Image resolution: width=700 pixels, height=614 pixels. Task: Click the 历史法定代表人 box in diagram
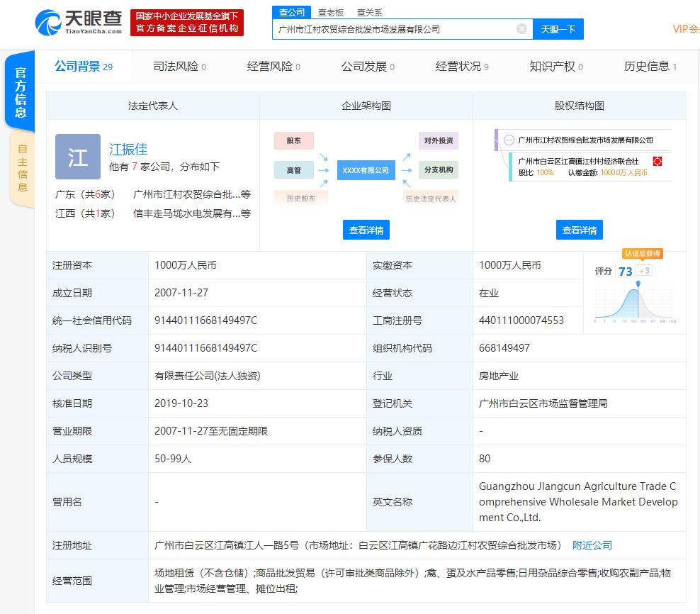[431, 199]
